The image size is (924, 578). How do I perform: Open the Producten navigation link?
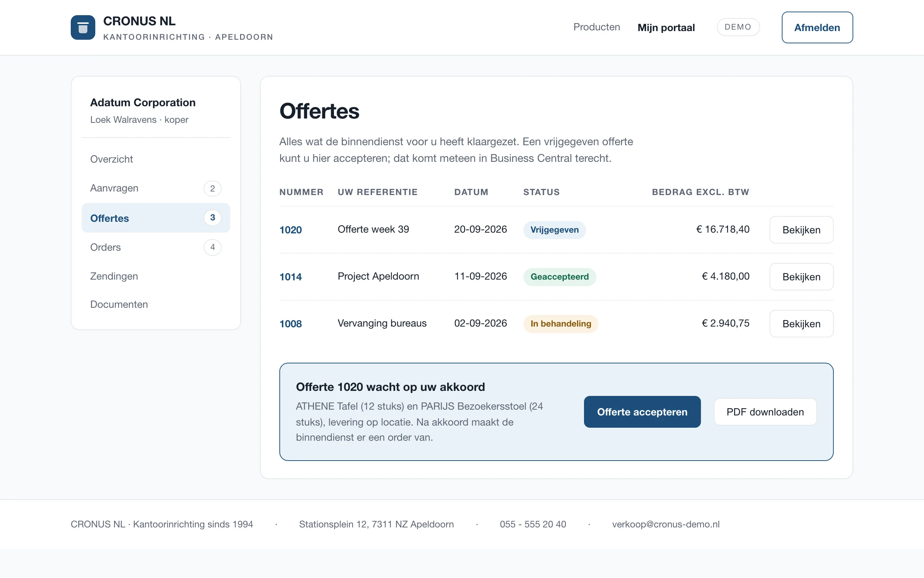[x=596, y=27]
